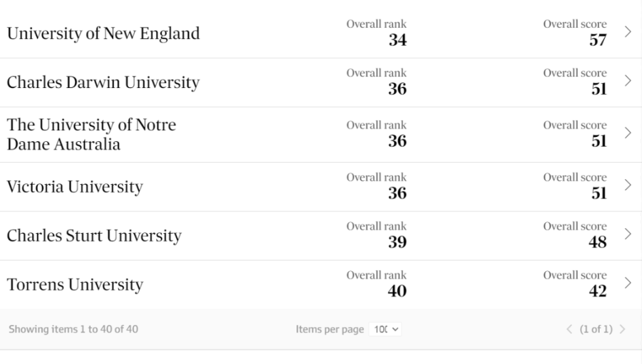Select University of New England name

tap(103, 33)
